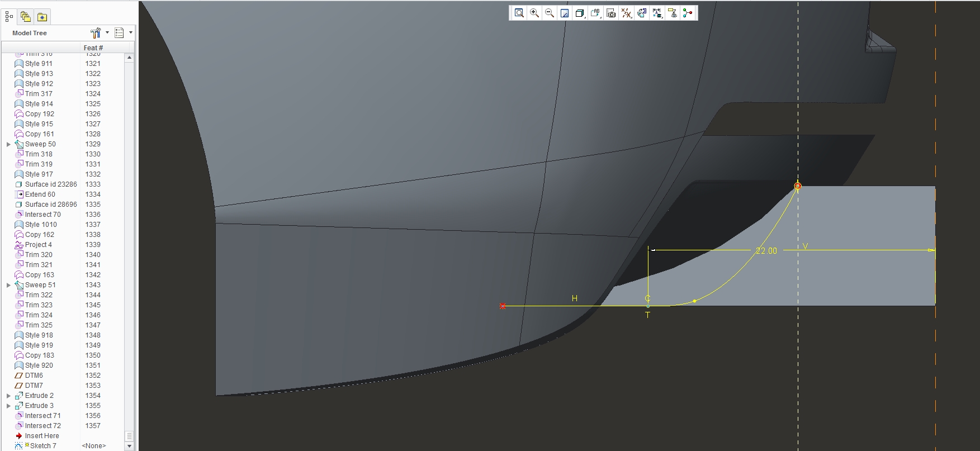Toggle the annotation display icon

tap(672, 13)
